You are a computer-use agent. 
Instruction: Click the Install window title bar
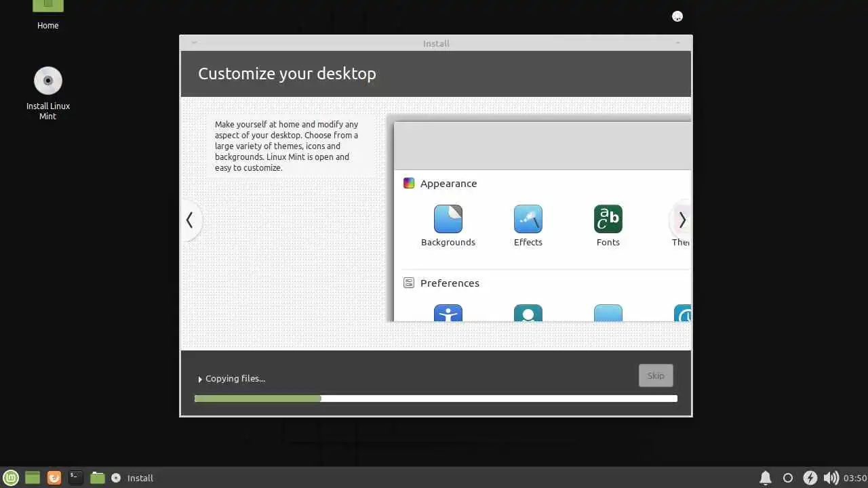click(x=436, y=43)
